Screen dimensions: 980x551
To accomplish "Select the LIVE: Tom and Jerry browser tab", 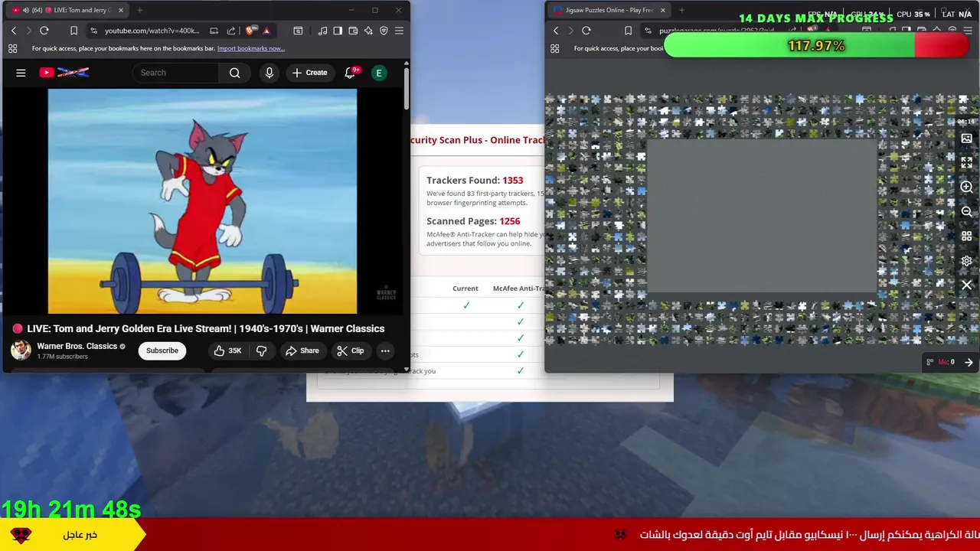I will (67, 10).
